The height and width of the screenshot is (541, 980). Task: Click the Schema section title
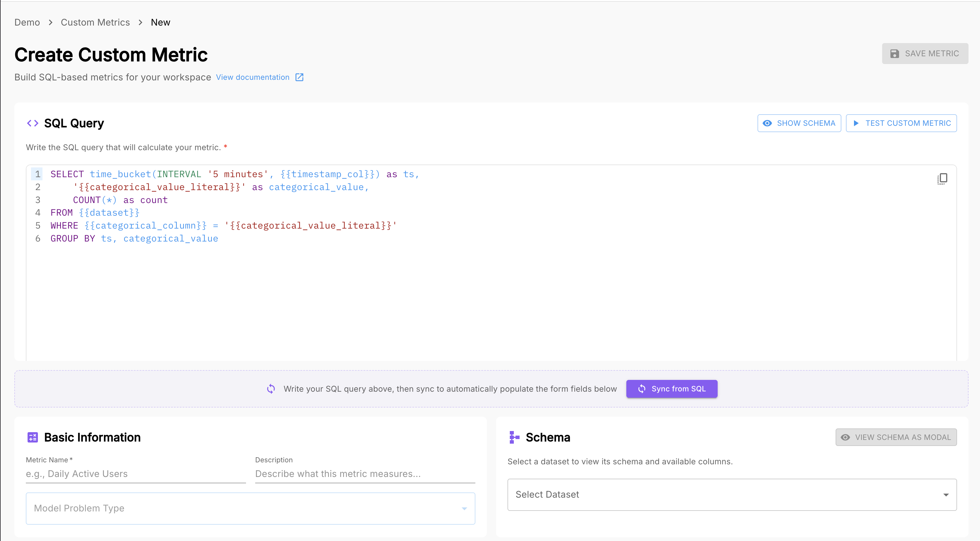pos(548,437)
